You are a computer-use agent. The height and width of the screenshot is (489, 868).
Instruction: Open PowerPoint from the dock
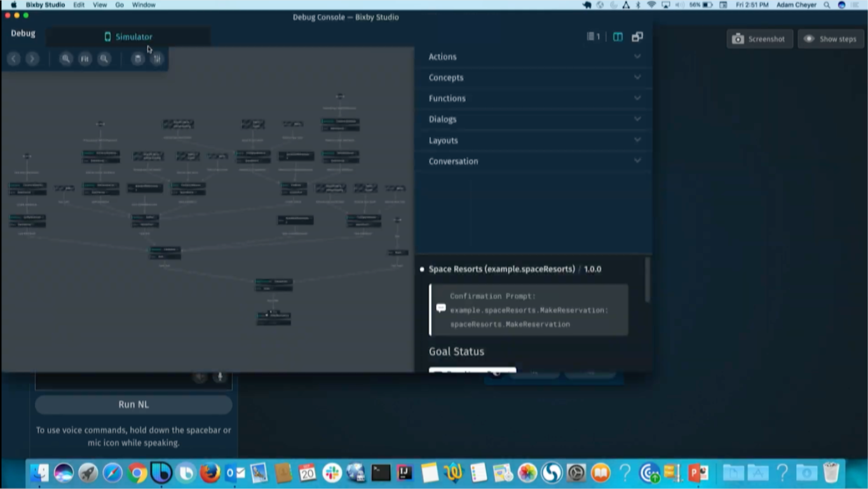click(698, 472)
